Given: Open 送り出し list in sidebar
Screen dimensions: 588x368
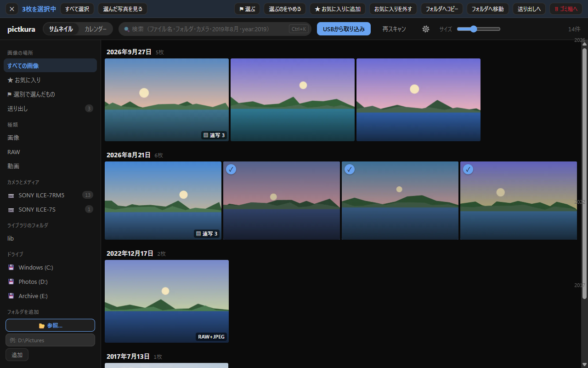Looking at the screenshot, I should tap(50, 109).
